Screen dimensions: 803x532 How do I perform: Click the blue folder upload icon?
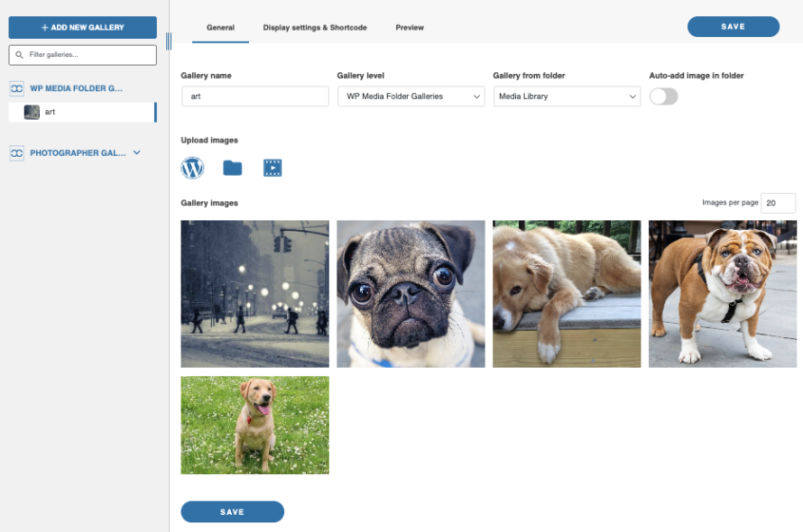point(233,168)
